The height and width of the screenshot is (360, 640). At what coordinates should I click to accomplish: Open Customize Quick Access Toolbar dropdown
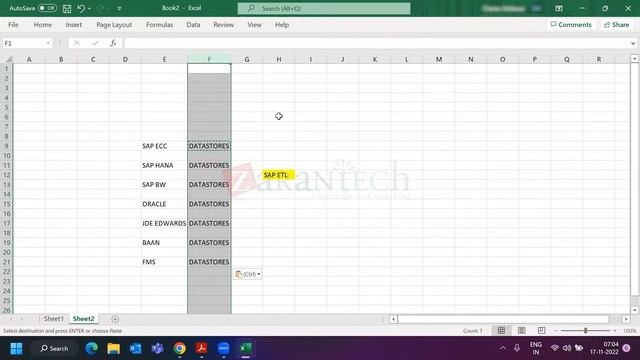(119, 9)
